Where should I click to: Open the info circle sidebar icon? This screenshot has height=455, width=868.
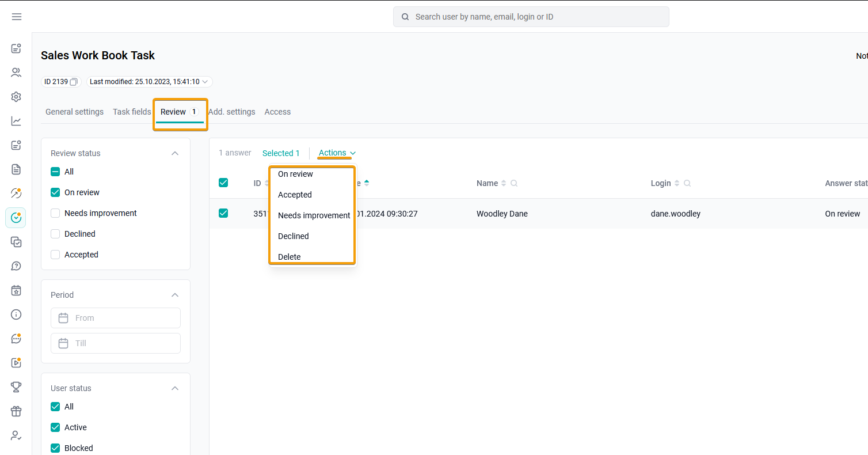pos(16,314)
